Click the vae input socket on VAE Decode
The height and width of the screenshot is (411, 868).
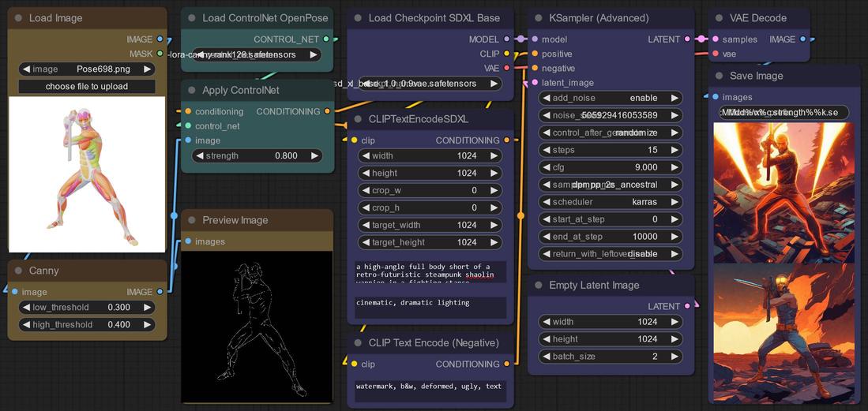716,54
